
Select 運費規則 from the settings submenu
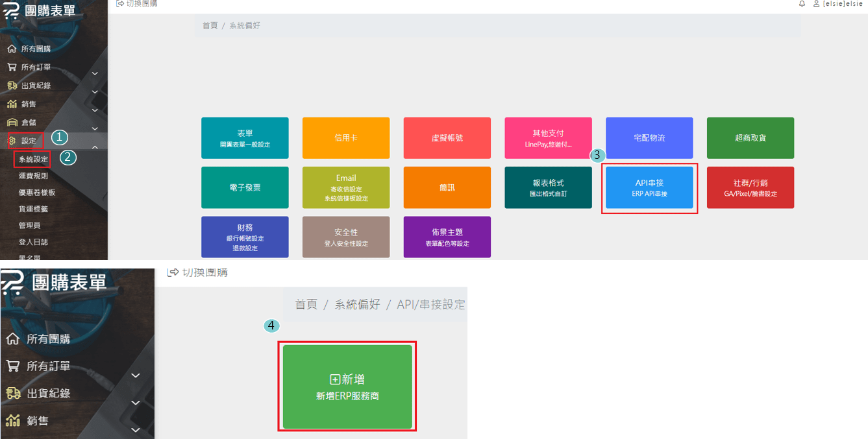(33, 176)
